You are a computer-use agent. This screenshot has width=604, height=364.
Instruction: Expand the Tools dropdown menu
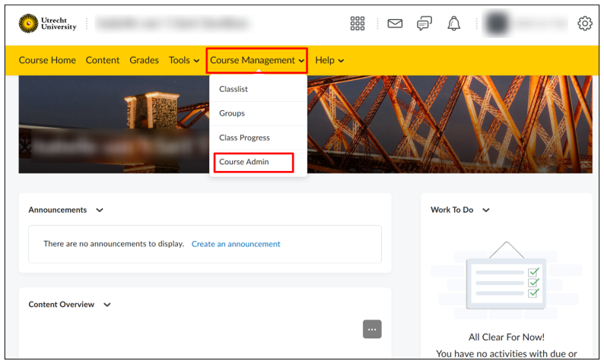pyautogui.click(x=184, y=60)
